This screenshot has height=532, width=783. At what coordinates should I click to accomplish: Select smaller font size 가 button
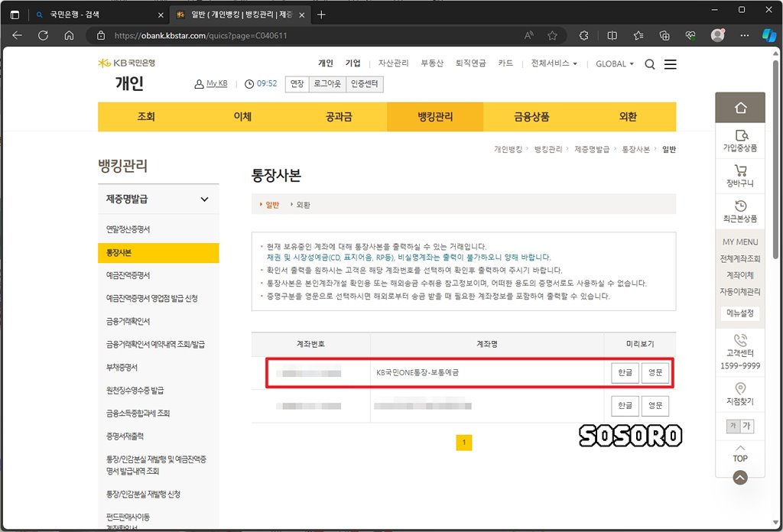733,426
